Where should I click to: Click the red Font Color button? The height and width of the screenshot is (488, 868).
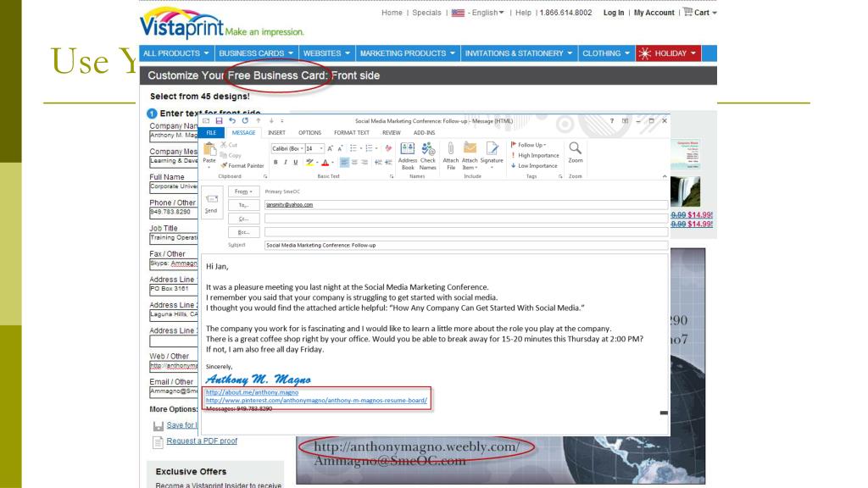pyautogui.click(x=325, y=162)
